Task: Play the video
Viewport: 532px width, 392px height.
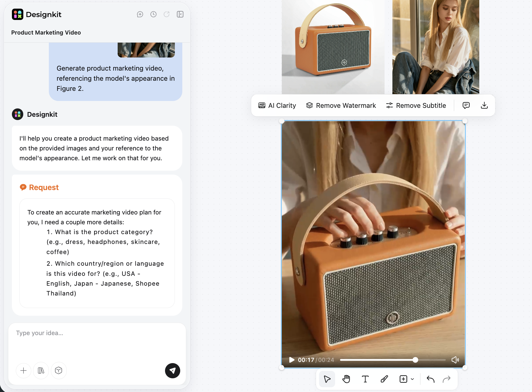Action: 292,360
